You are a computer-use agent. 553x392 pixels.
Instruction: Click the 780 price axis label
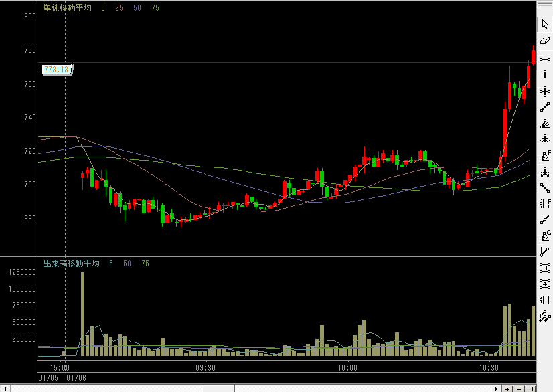click(30, 50)
